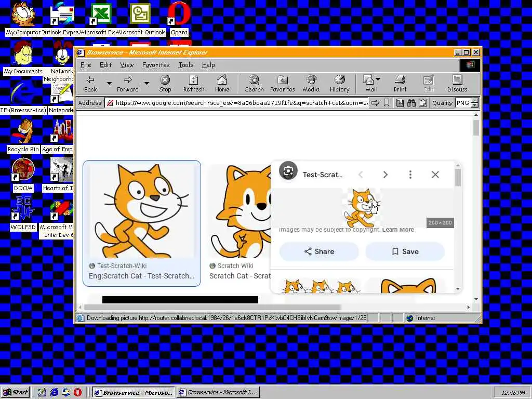Screen dimensions: 532x399
Task: Click the small Scratch cat preview image
Action: coord(362,208)
